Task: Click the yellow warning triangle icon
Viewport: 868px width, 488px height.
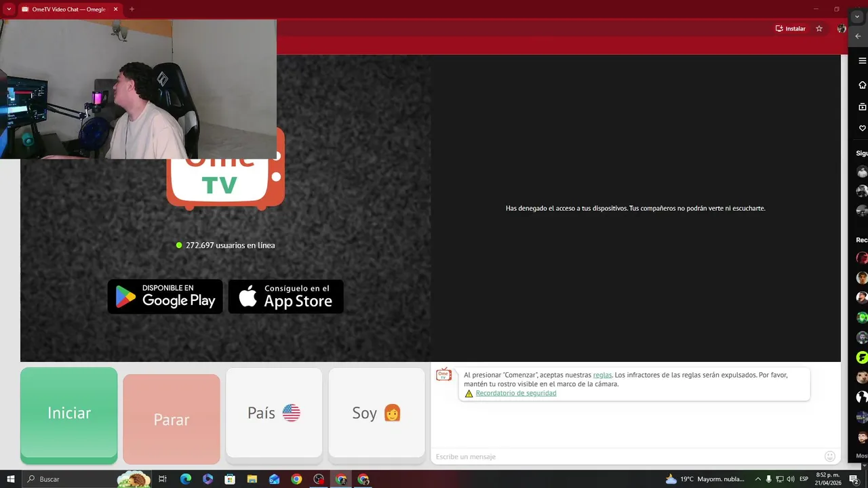Action: [469, 393]
